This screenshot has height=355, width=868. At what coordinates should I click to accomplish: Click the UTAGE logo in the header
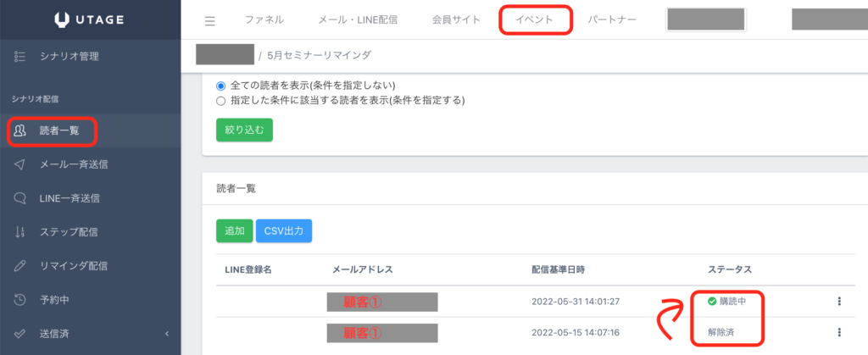[90, 19]
